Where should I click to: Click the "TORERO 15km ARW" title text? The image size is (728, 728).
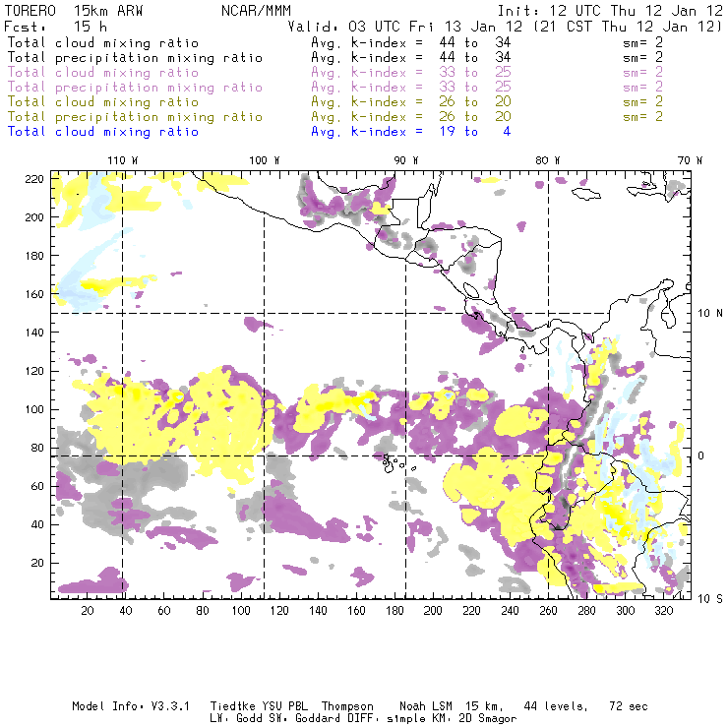(x=74, y=11)
